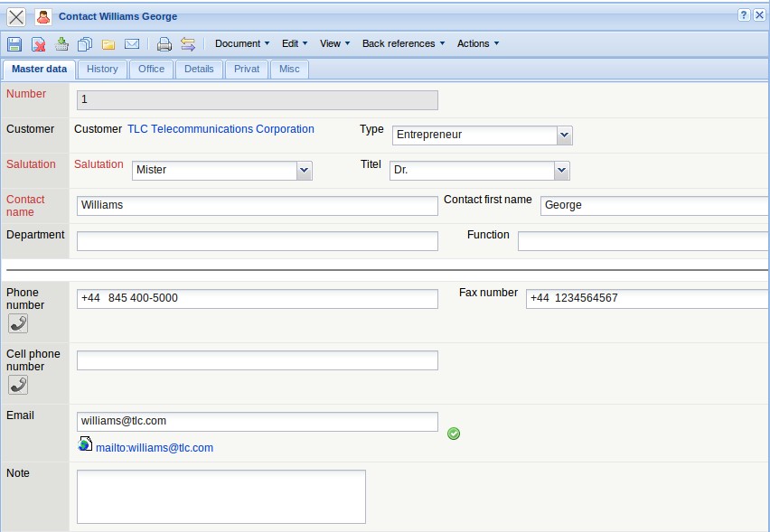
Task: Click the copy documents icon in toolbar
Action: [x=85, y=43]
